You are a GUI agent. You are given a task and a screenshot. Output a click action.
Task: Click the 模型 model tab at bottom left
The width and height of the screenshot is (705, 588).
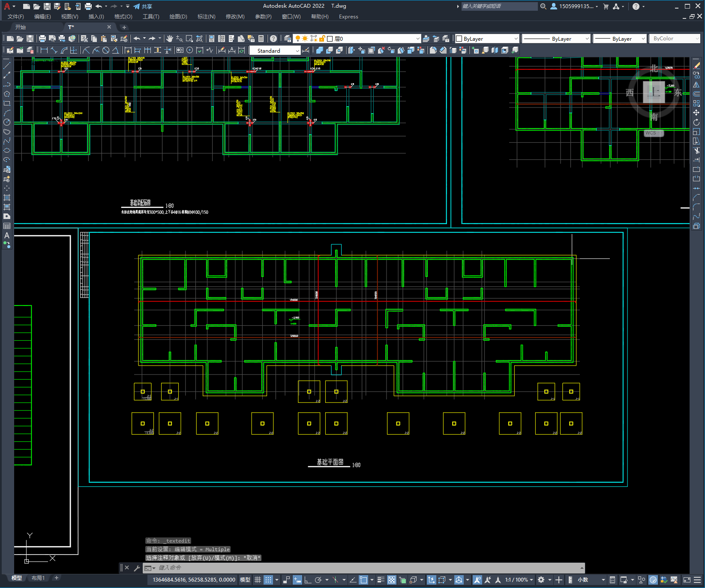tap(17, 578)
